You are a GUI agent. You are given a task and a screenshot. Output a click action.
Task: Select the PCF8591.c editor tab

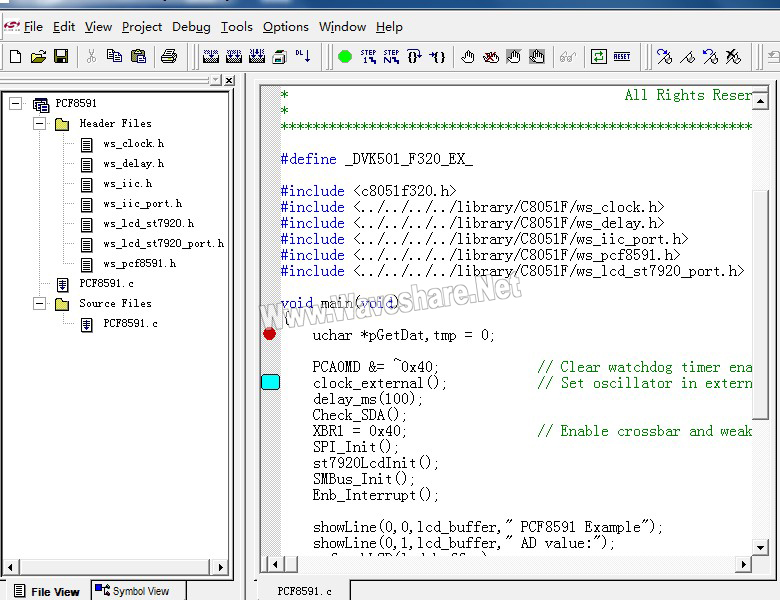[304, 591]
